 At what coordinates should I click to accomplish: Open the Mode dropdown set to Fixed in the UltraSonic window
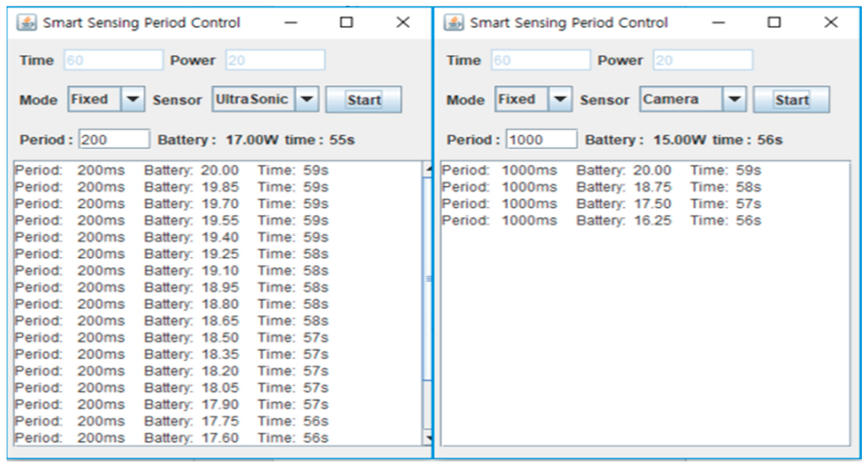click(106, 99)
